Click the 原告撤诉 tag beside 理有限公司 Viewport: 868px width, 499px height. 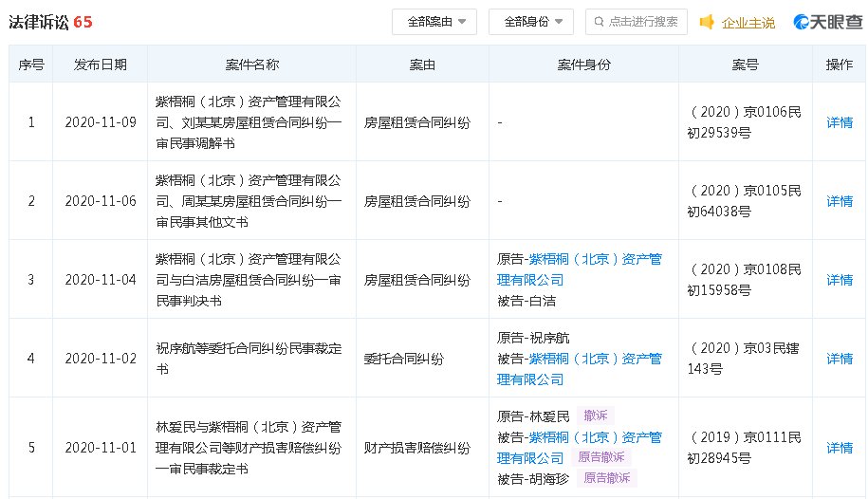pos(601,457)
